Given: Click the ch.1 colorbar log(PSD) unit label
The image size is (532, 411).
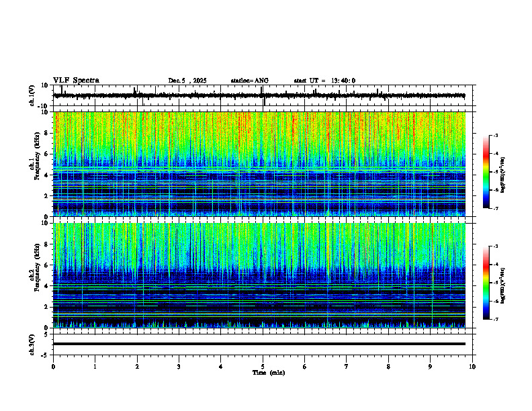Looking at the screenshot, I should click(503, 175).
